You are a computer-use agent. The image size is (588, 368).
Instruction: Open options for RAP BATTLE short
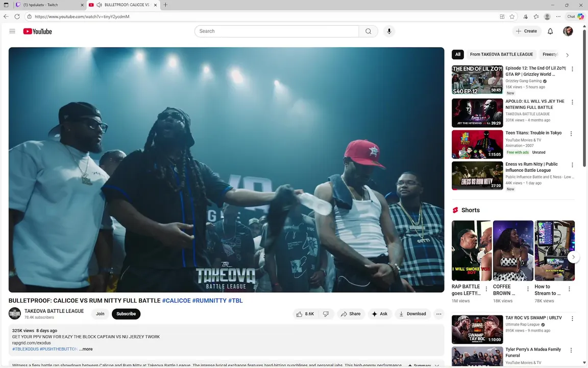486,289
